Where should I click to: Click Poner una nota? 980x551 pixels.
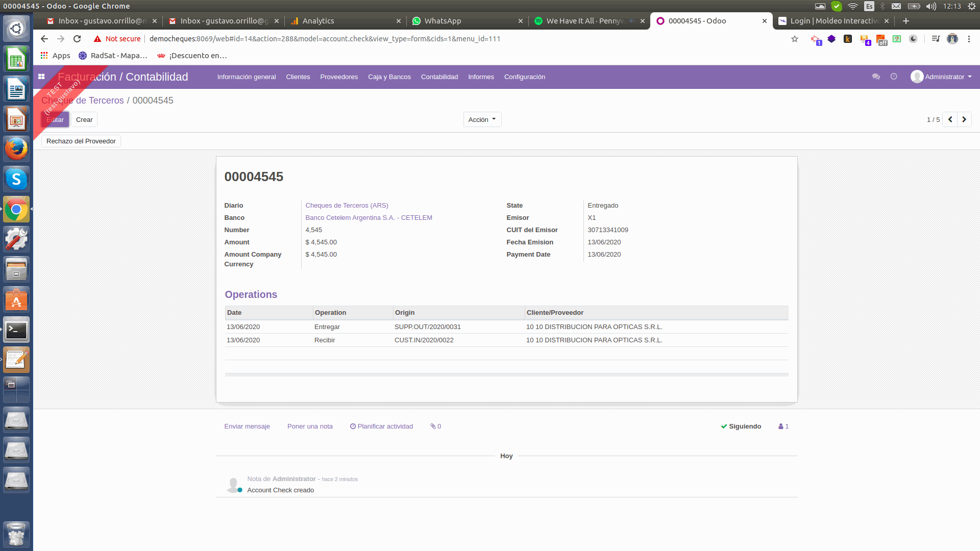pos(310,427)
